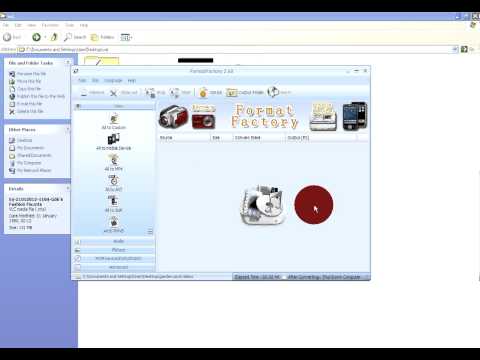Click Remove in Format Factory toolbar
Screen dimensions: 480x360
pyautogui.click(x=92, y=92)
